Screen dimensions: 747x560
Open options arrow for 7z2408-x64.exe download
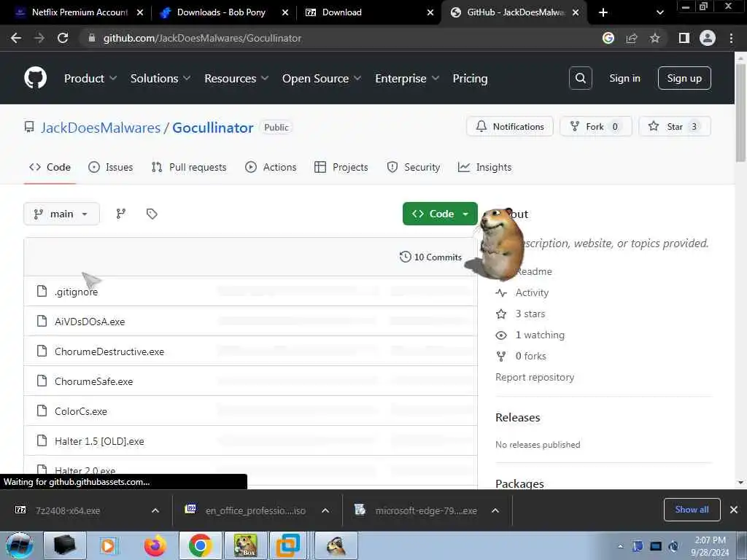click(x=155, y=510)
